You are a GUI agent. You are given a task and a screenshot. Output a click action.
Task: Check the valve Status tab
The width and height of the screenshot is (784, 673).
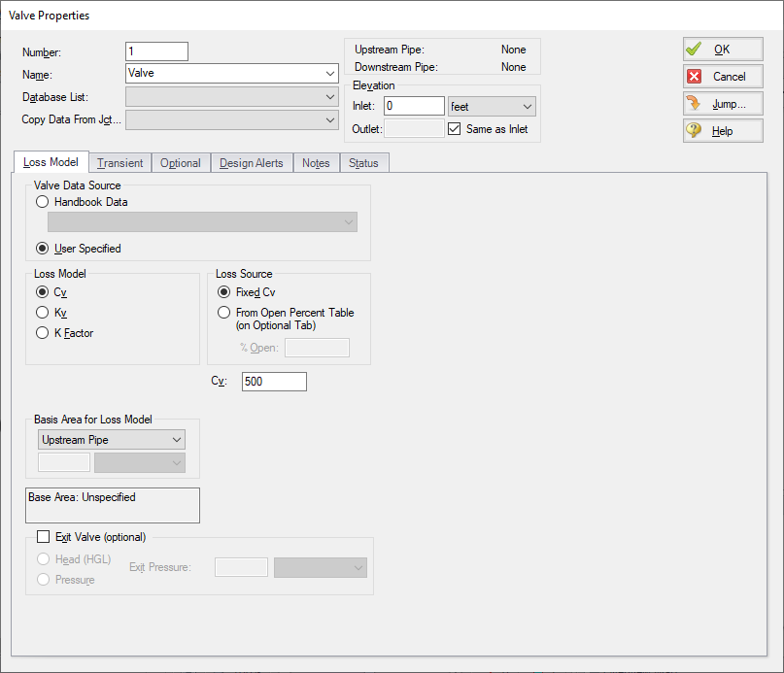coord(363,162)
